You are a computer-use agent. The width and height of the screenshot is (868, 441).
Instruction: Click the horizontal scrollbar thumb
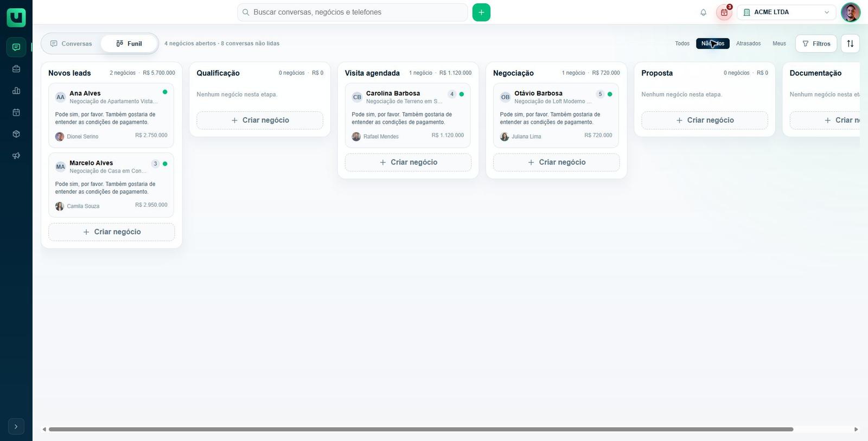pos(421,429)
